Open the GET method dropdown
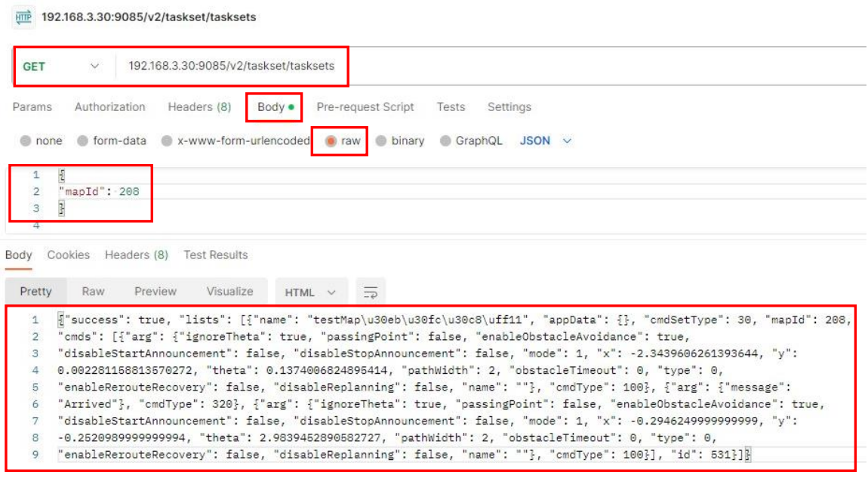This screenshot has width=868, height=491. coord(60,66)
